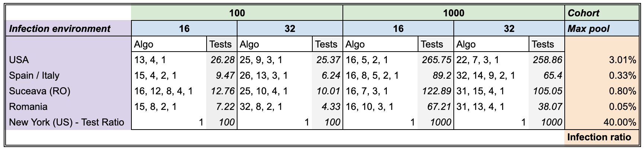Select the 38.07 tests cell

[546, 107]
